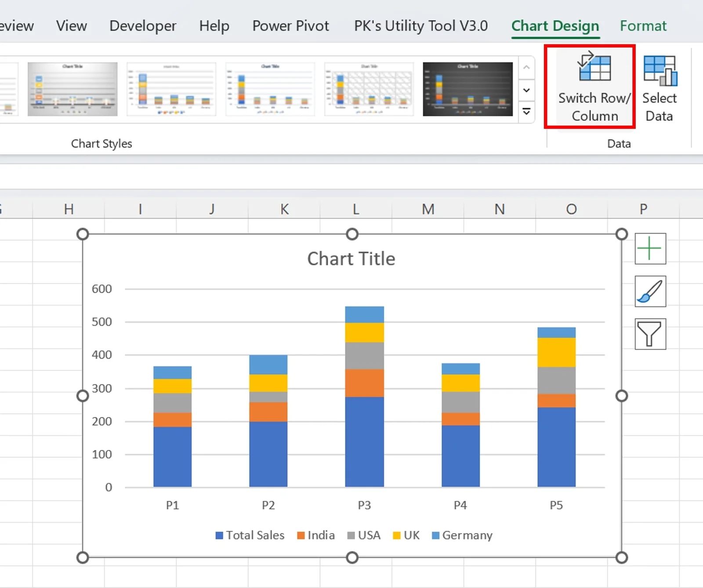Open PK's Utility Tool V3.0 tab

(420, 26)
